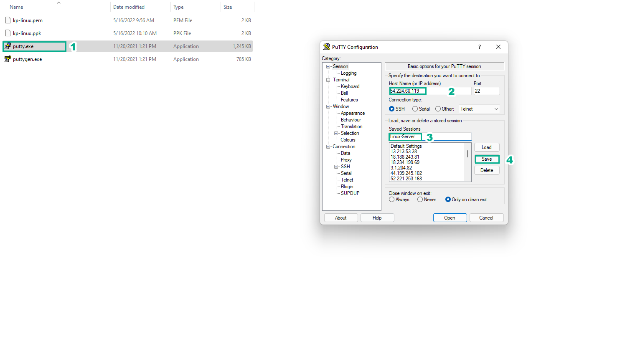Select Other connection type radio button
630x364 pixels.
click(x=438, y=109)
